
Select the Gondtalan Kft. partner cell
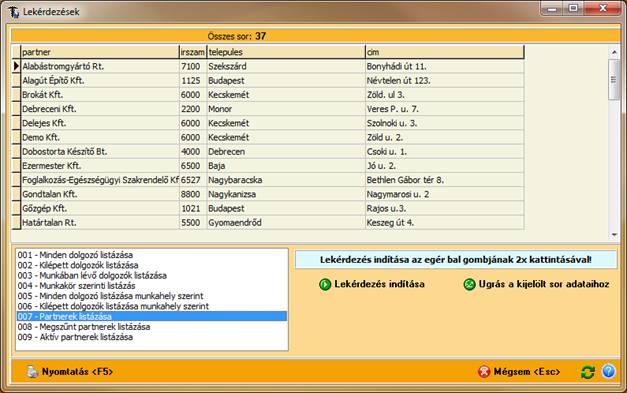(100, 194)
